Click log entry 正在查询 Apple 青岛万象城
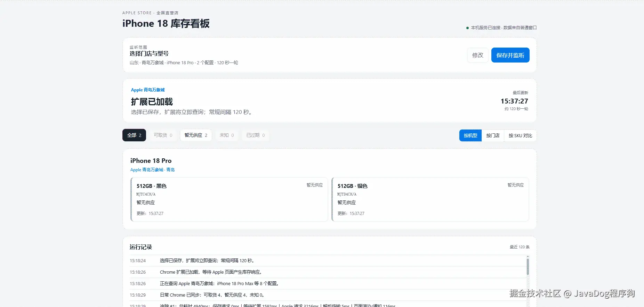644x307 pixels. 328,283
